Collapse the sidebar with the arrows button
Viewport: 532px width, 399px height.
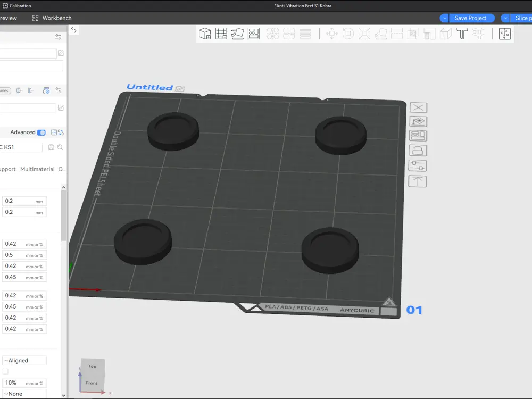tap(73, 30)
